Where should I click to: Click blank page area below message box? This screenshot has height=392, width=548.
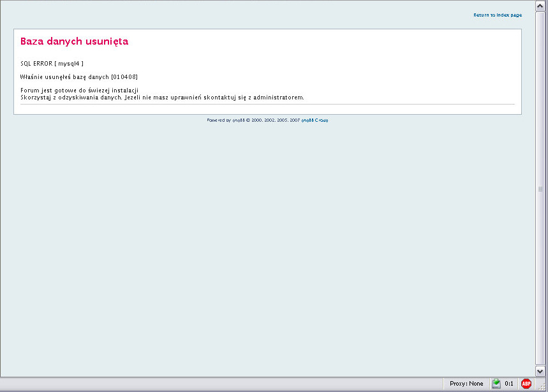coord(268,242)
